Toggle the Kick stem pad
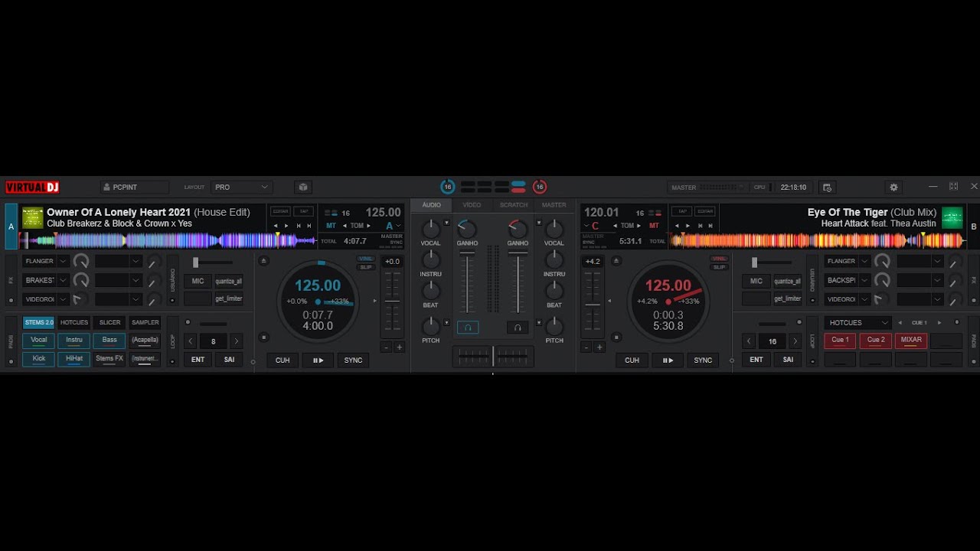The height and width of the screenshot is (551, 980). (x=38, y=359)
